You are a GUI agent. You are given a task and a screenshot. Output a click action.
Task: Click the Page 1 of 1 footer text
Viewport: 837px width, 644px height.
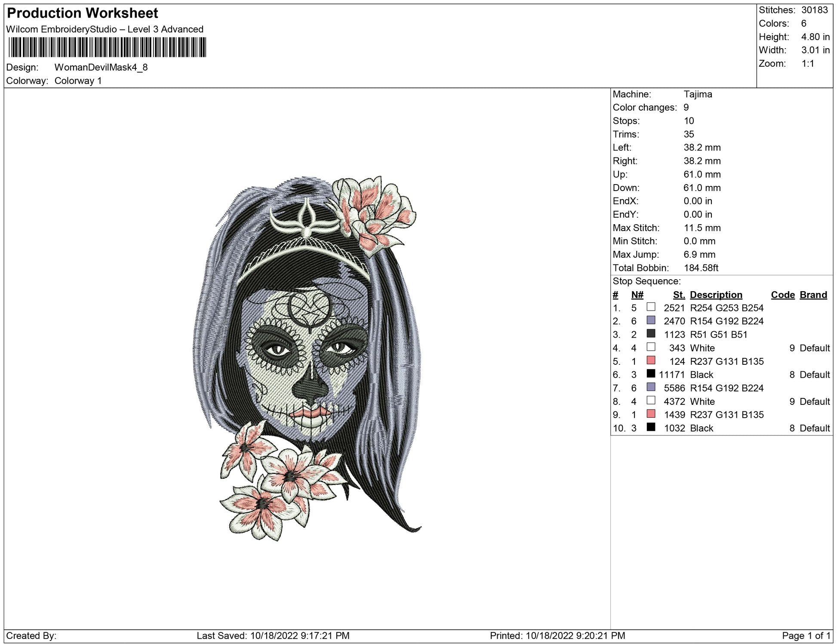pyautogui.click(x=806, y=635)
